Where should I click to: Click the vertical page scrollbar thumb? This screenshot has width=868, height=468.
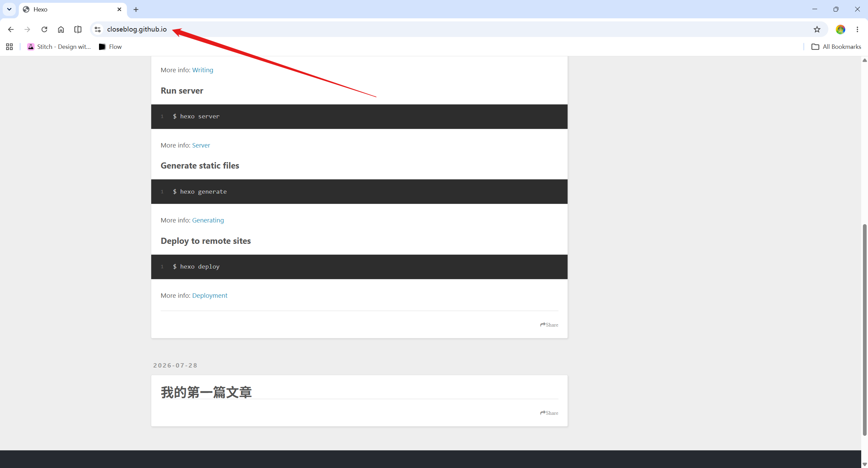pyautogui.click(x=865, y=330)
